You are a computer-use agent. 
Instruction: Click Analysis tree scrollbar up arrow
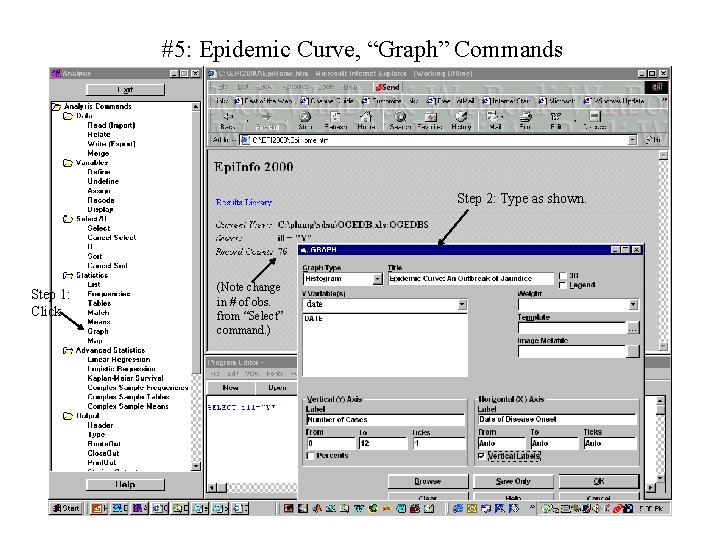[x=196, y=107]
